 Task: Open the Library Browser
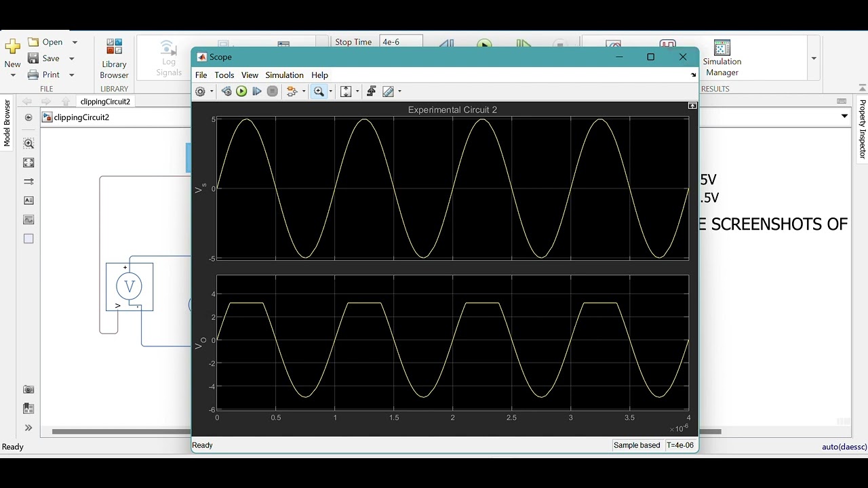[114, 59]
